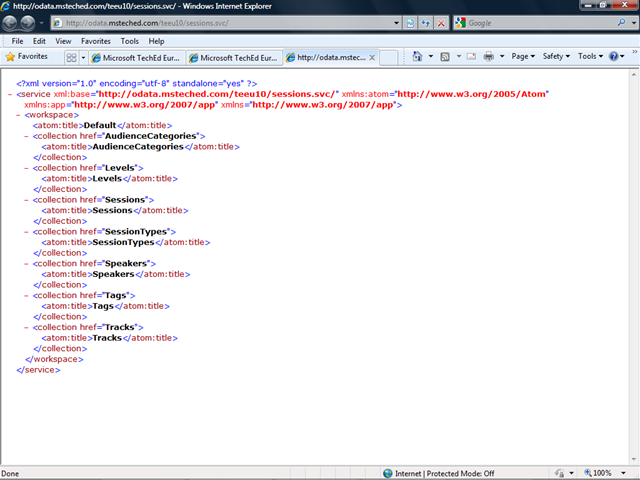Open the Tools menu in menu bar
The image size is (640, 480).
(130, 41)
